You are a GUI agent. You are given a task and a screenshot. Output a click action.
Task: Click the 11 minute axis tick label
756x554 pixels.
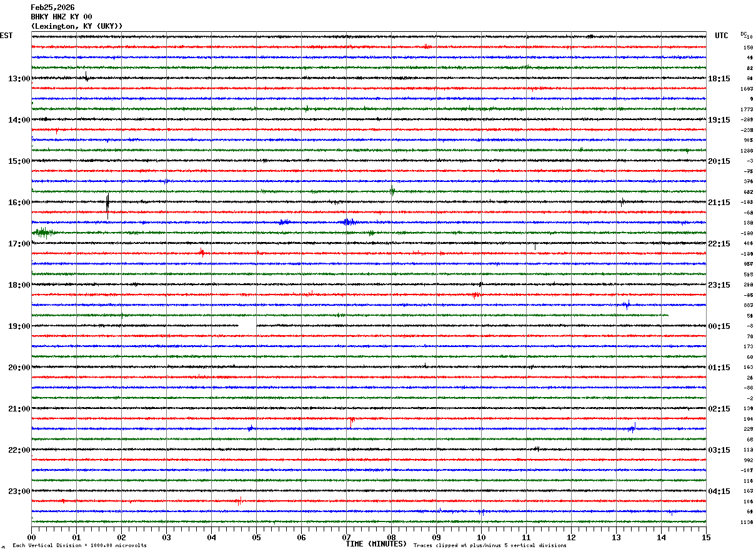[x=526, y=538]
